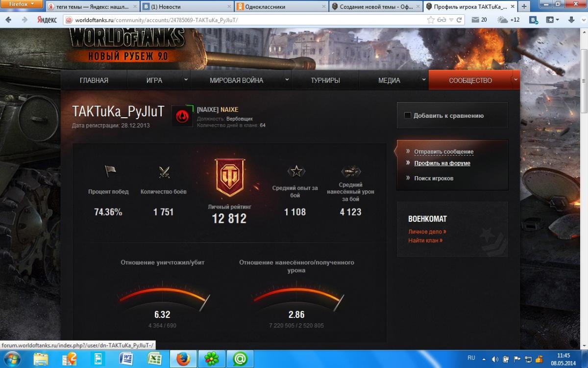Image resolution: width=588 pixels, height=368 pixels.
Task: Open weather widget showing +12
Action: pyautogui.click(x=508, y=20)
